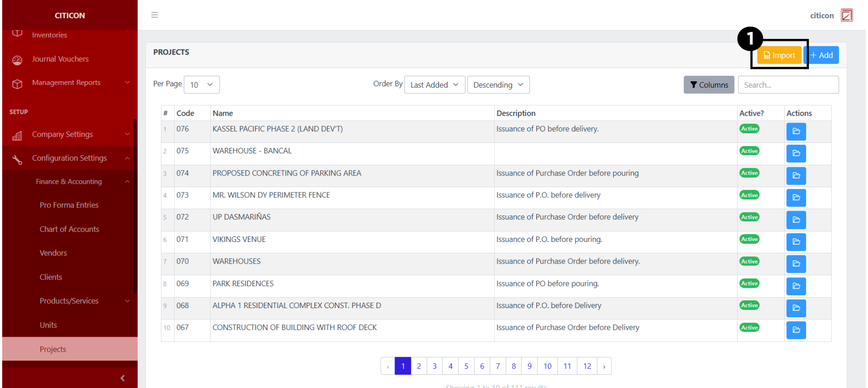Open the Columns filter button

[x=708, y=85]
